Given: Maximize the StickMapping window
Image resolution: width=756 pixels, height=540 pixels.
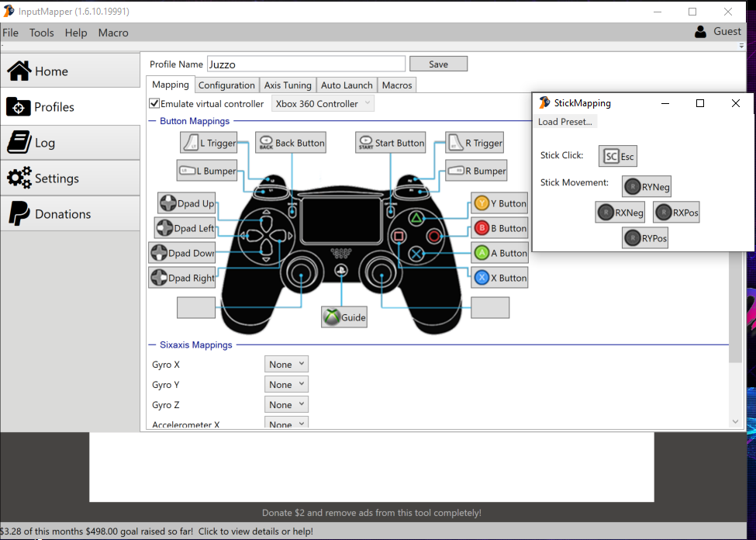Looking at the screenshot, I should tap(700, 102).
